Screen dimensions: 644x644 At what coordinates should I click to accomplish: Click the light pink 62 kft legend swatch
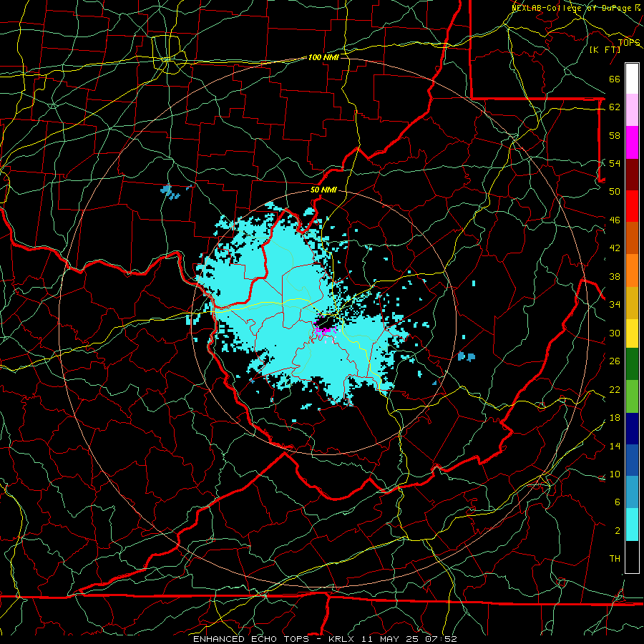click(632, 110)
